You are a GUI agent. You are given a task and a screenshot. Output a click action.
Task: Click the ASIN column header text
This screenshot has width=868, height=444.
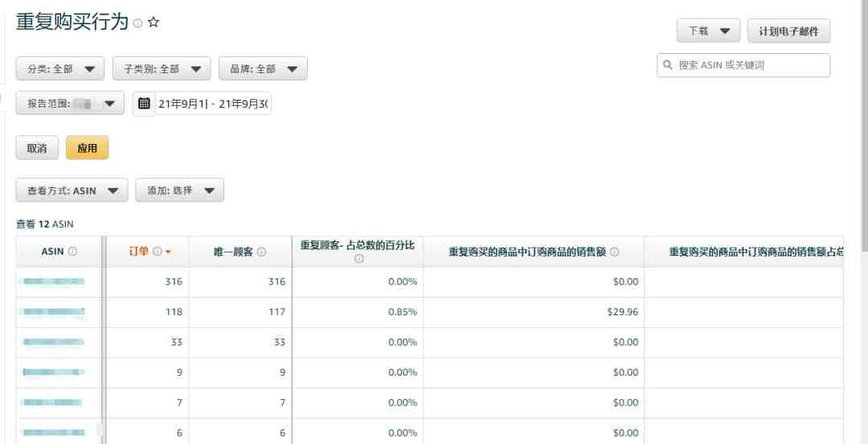[x=52, y=252]
